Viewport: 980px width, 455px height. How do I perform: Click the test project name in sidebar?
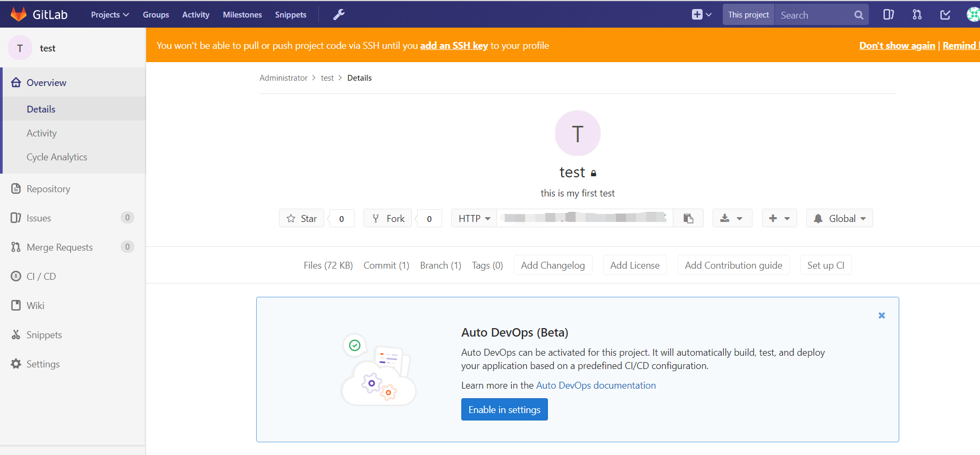click(x=47, y=48)
